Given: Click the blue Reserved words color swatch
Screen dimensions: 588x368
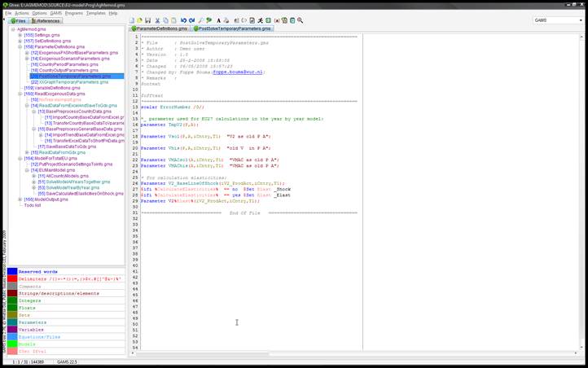Looking at the screenshot, I should (x=11, y=271).
